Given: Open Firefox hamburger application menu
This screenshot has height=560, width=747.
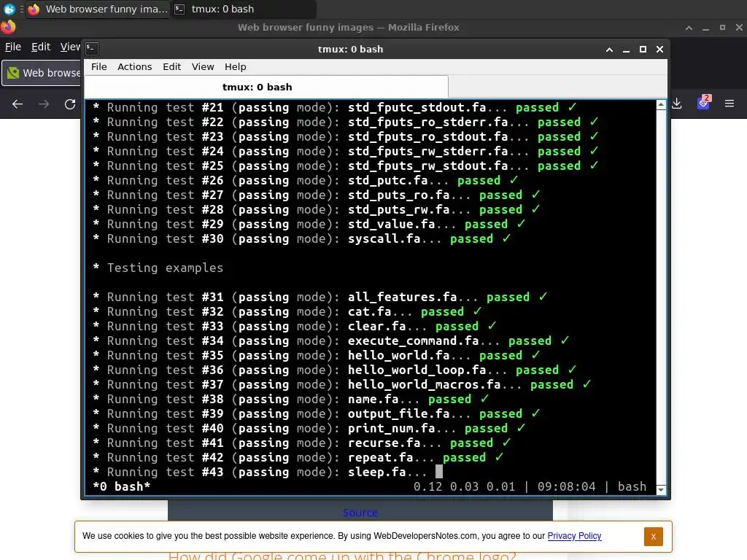Looking at the screenshot, I should [729, 104].
